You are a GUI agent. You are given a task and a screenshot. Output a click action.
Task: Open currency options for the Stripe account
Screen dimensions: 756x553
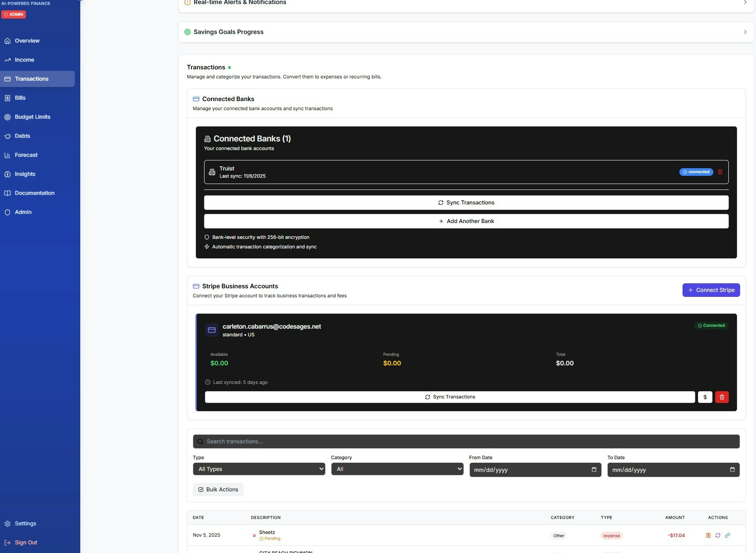[x=705, y=397]
